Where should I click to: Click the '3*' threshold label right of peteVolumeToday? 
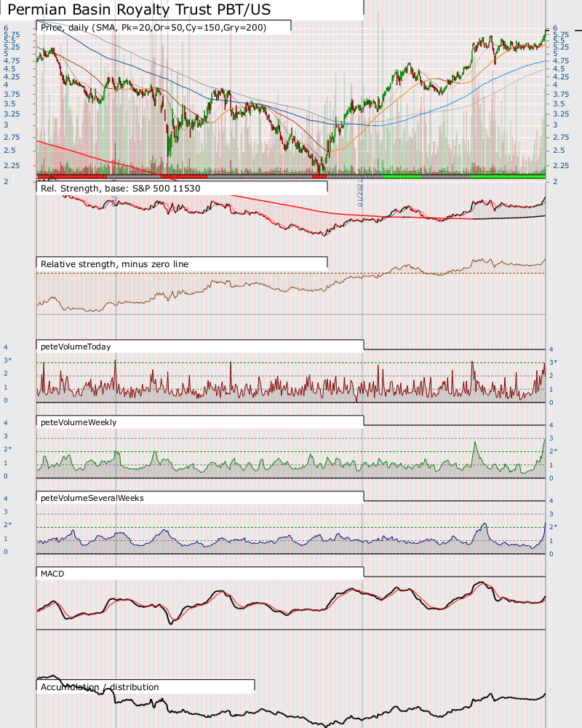pyautogui.click(x=553, y=363)
